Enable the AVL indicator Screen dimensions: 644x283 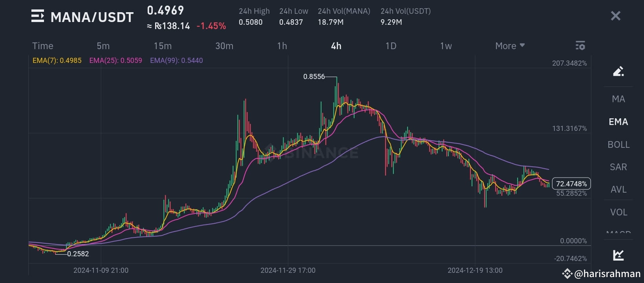click(x=618, y=189)
